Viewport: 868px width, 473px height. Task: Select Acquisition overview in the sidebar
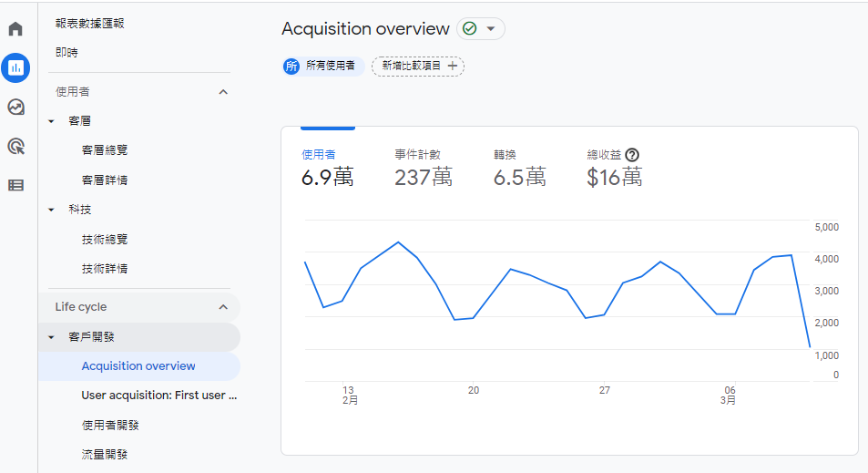click(x=138, y=366)
